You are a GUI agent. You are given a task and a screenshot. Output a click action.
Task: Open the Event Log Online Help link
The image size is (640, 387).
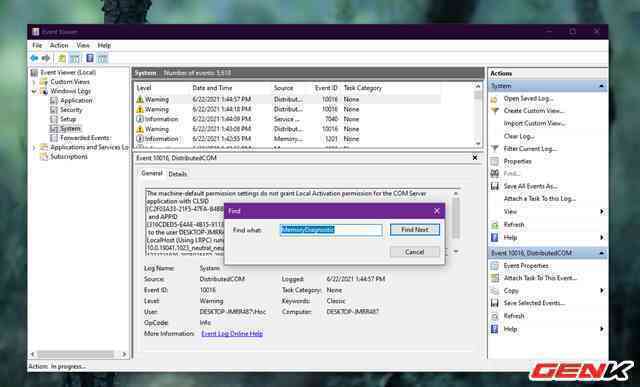click(x=232, y=334)
